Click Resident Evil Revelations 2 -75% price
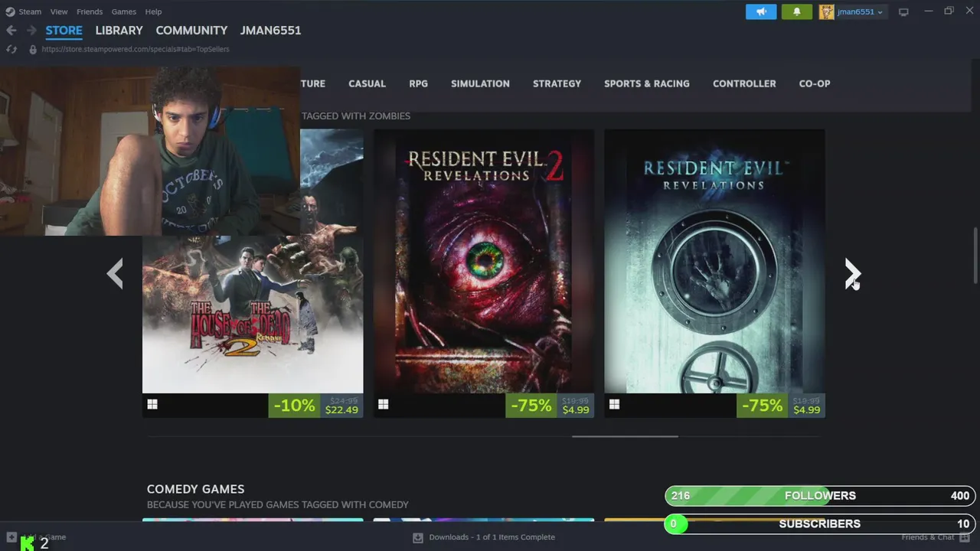Screen dimensions: 980x551 pos(550,406)
